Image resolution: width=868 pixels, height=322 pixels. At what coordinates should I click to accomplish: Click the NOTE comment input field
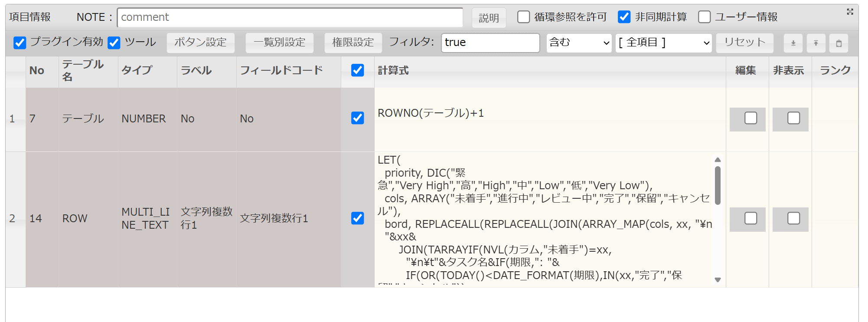click(290, 17)
